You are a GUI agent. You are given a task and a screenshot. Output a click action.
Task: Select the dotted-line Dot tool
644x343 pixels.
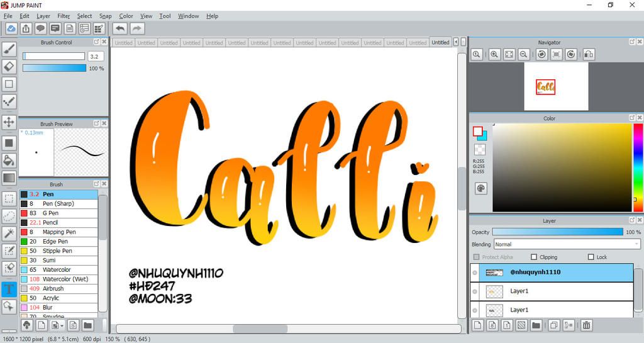[x=9, y=101]
